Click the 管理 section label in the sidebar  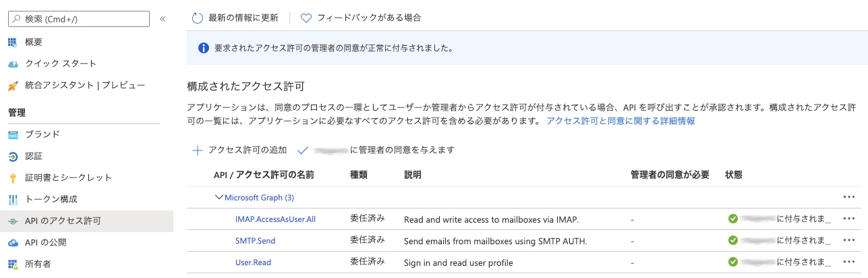click(16, 113)
